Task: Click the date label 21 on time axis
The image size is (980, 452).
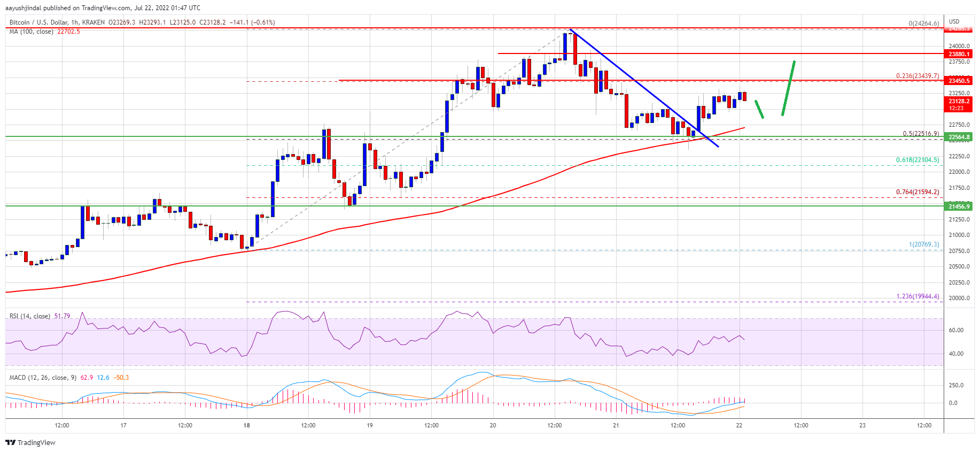Action: point(616,426)
